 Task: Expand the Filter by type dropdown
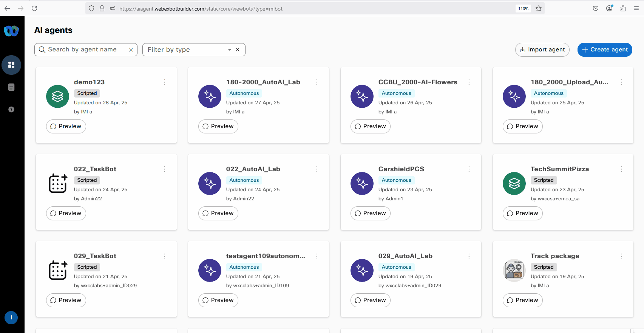pyautogui.click(x=229, y=50)
